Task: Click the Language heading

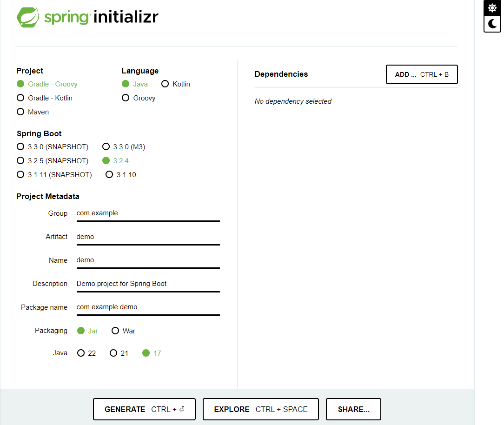Action: click(140, 71)
